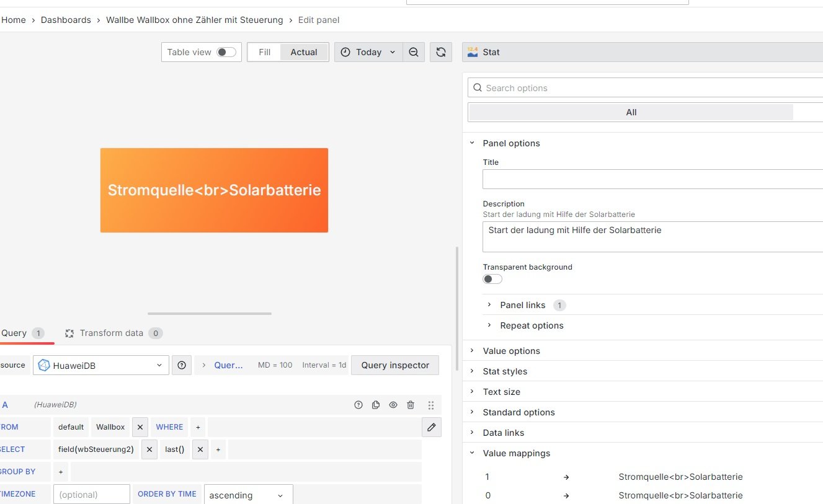Viewport: 823px width, 504px height.
Task: Grab the query A drag handle
Action: pyautogui.click(x=431, y=405)
